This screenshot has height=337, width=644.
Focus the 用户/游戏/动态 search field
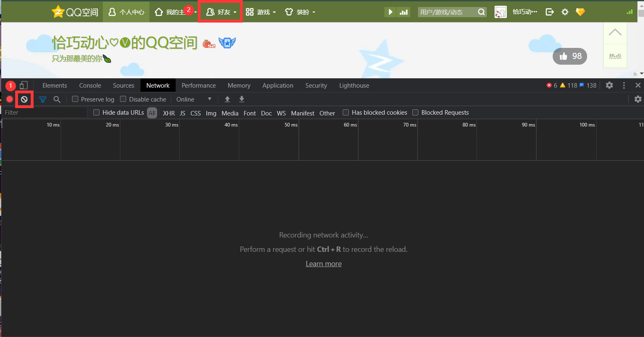(x=447, y=12)
